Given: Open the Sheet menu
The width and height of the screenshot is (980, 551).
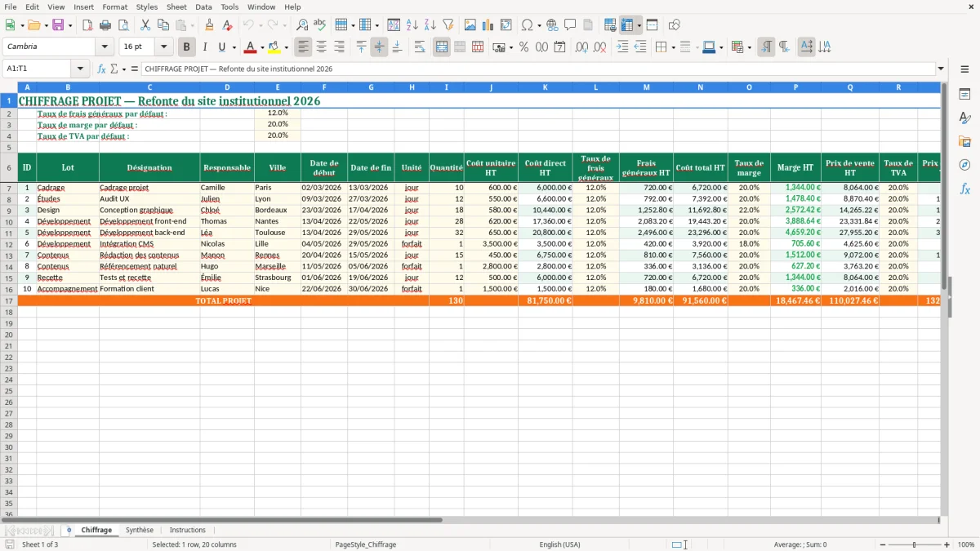Looking at the screenshot, I should pos(176,7).
